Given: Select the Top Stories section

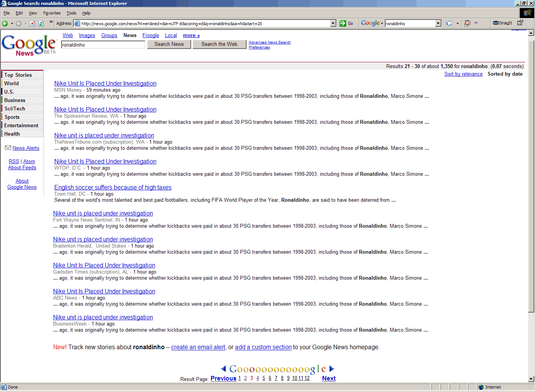Looking at the screenshot, I should point(22,75).
